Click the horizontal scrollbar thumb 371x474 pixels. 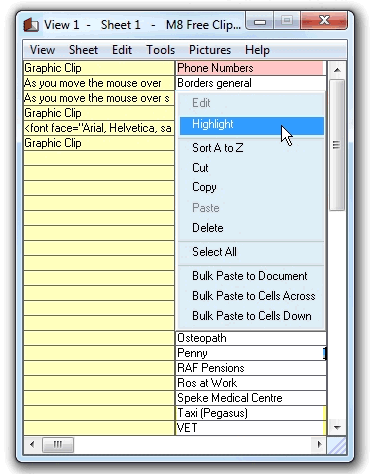click(58, 445)
